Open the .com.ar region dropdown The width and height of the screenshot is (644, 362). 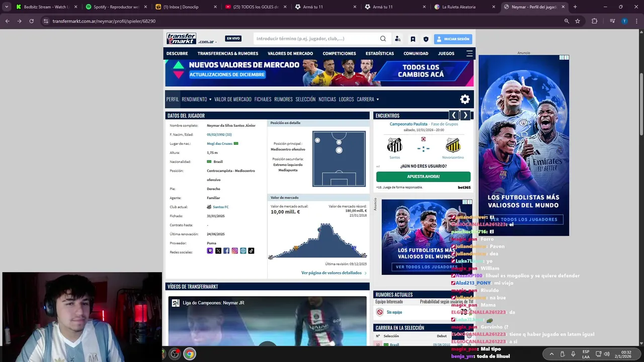[x=208, y=42]
